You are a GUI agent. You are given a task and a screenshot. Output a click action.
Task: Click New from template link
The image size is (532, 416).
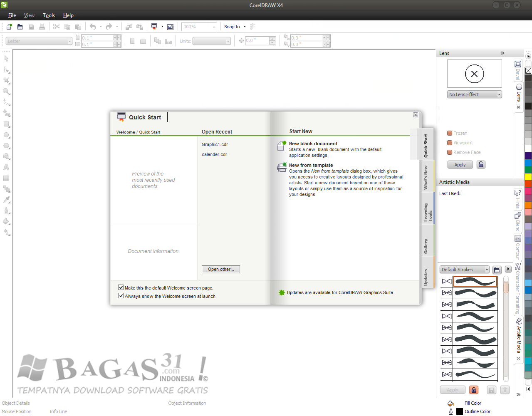[x=311, y=165]
